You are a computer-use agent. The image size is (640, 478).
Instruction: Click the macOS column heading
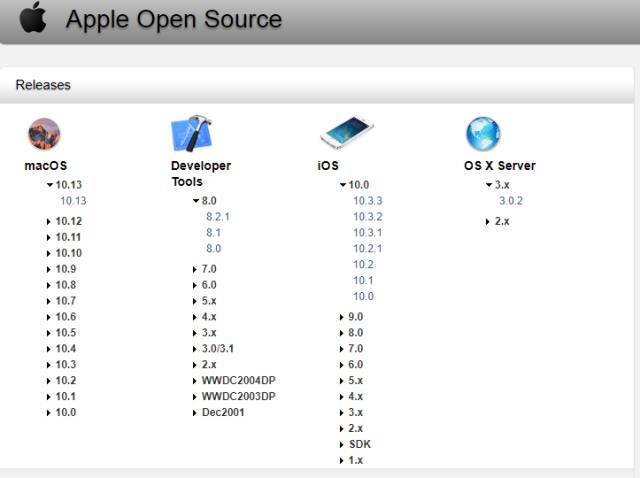click(x=46, y=166)
